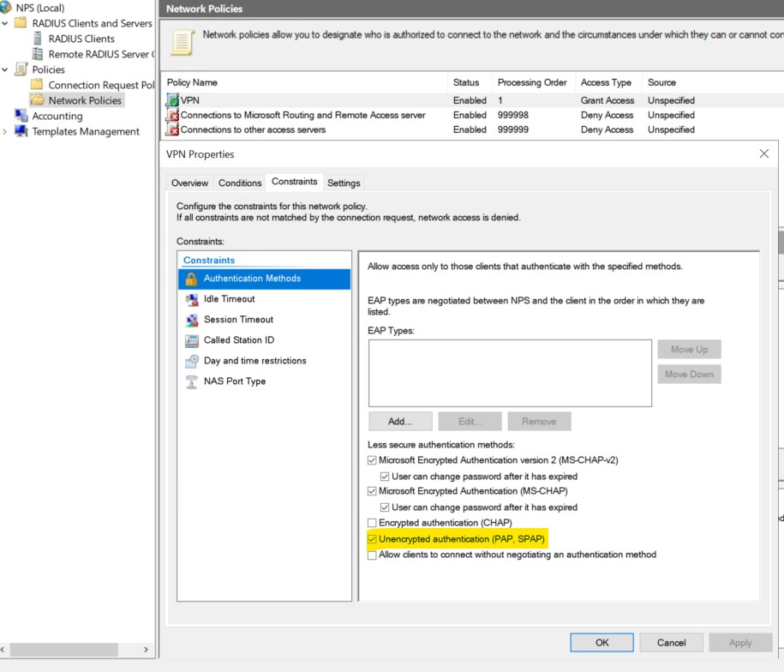The height and width of the screenshot is (672, 784).
Task: Click the Cancel button
Action: pyautogui.click(x=672, y=643)
